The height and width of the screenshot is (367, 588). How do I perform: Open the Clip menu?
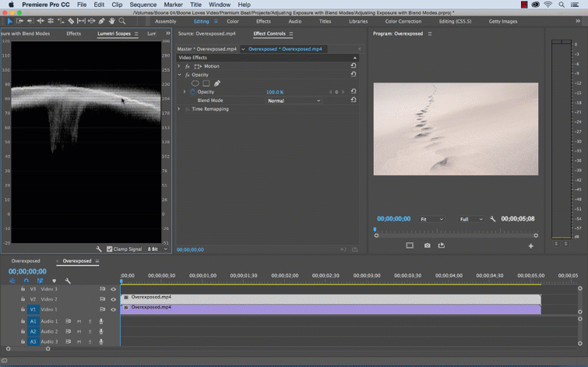117,5
